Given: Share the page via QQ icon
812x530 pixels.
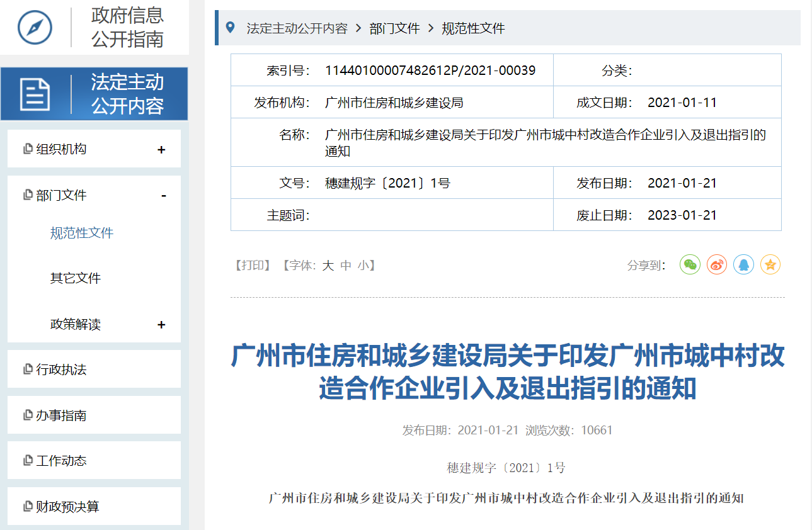Looking at the screenshot, I should click(x=743, y=265).
